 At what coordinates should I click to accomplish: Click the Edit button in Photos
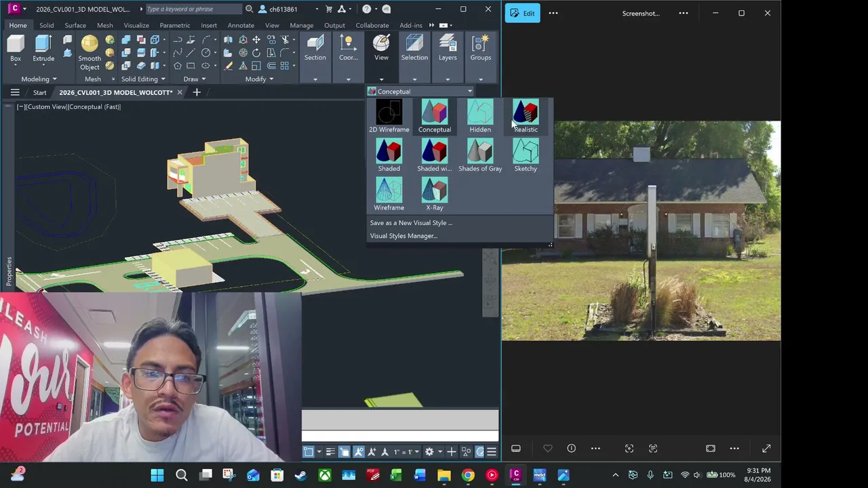click(x=523, y=13)
